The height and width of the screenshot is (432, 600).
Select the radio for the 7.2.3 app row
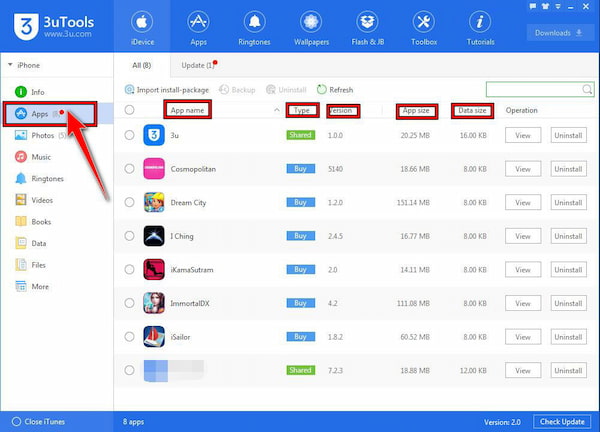click(x=129, y=370)
